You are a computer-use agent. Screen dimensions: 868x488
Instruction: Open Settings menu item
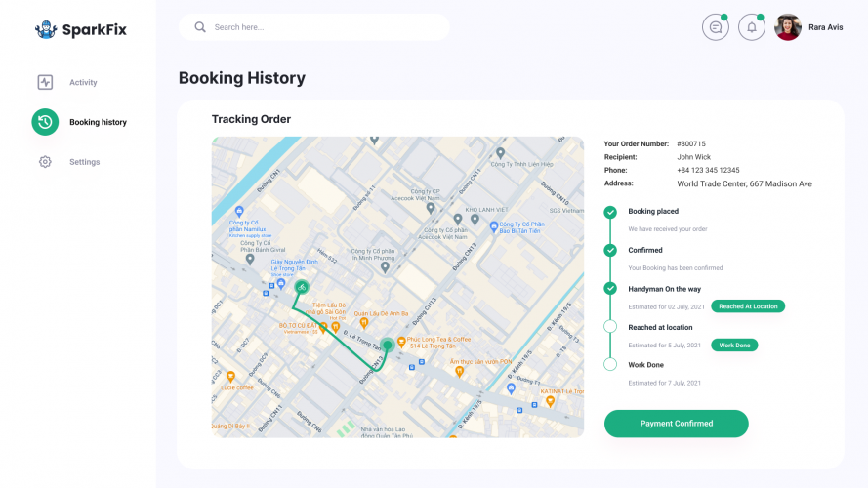(85, 162)
